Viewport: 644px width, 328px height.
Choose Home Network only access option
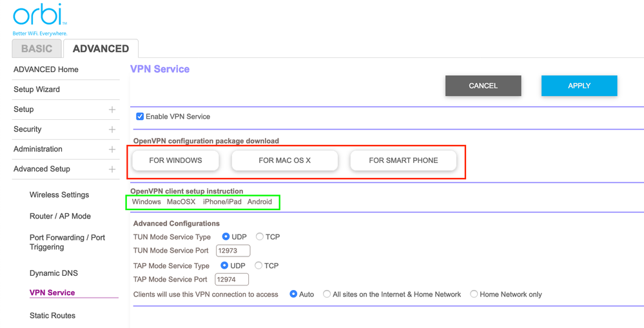click(x=474, y=294)
